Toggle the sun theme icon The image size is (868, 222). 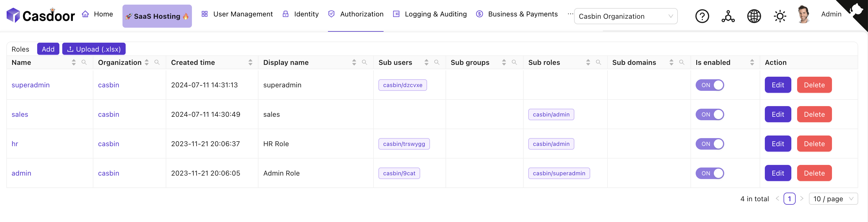[x=780, y=16]
